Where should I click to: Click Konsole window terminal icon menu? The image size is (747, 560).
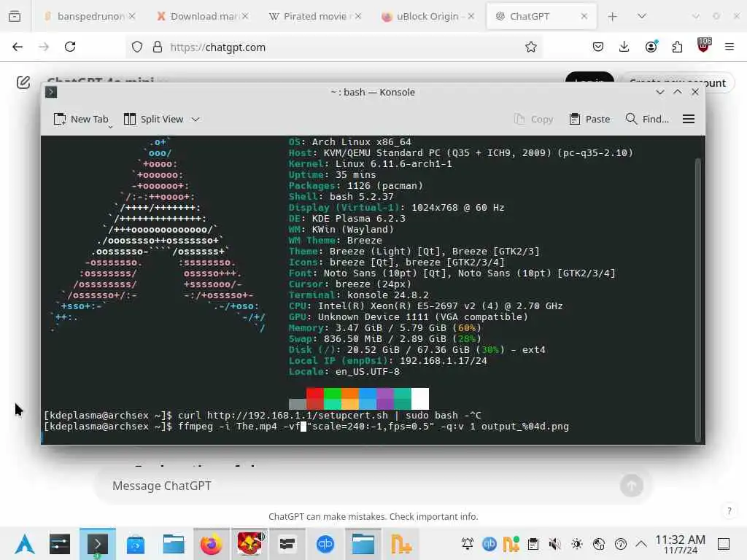(51, 92)
